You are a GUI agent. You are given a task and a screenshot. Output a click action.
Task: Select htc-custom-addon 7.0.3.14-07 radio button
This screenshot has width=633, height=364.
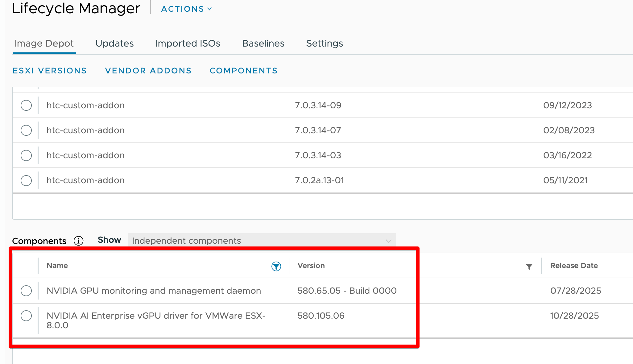coord(26,130)
